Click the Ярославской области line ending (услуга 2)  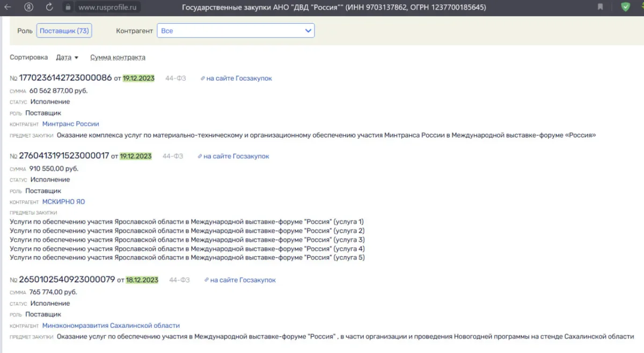click(x=187, y=231)
